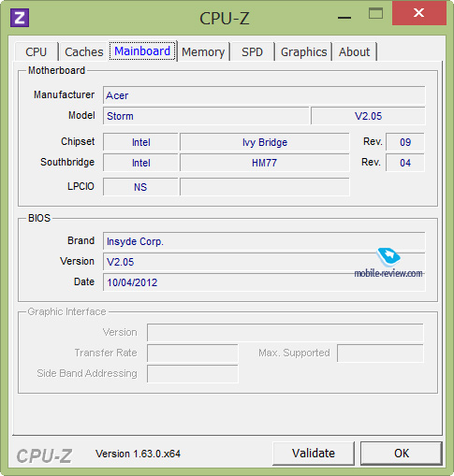
Task: Close the CPU-Z window
Action: 418,13
